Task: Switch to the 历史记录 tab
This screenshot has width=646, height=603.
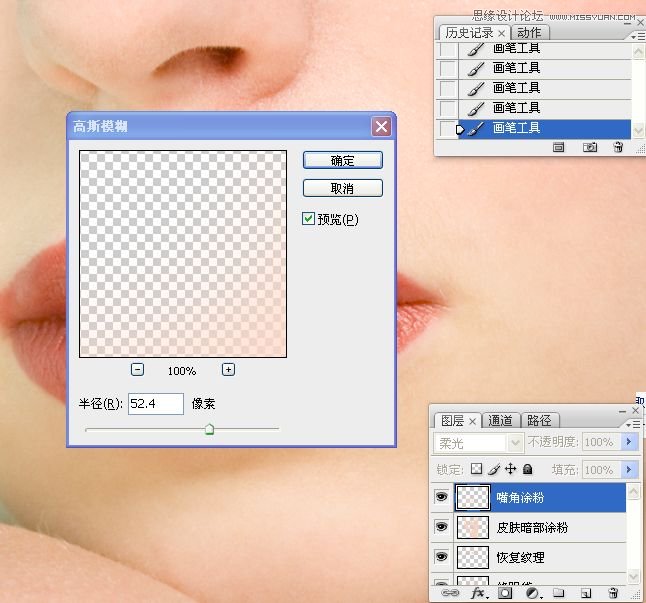Action: [x=469, y=33]
